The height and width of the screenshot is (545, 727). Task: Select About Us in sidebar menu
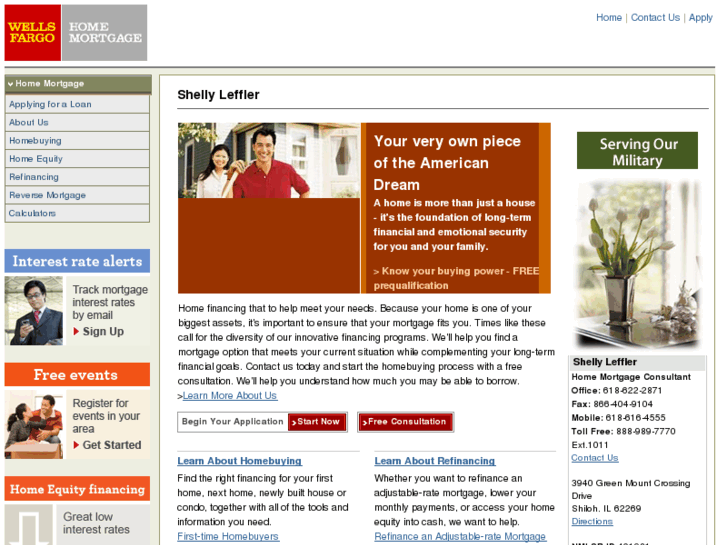point(77,122)
